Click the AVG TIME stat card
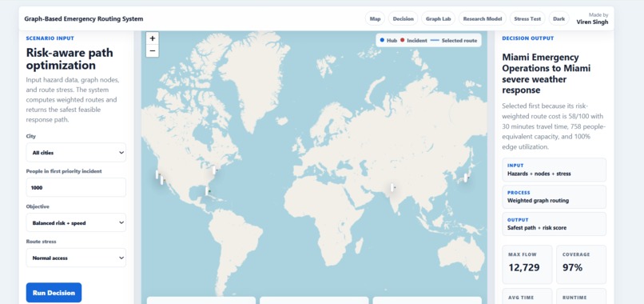The height and width of the screenshot is (304, 644). coord(527,296)
